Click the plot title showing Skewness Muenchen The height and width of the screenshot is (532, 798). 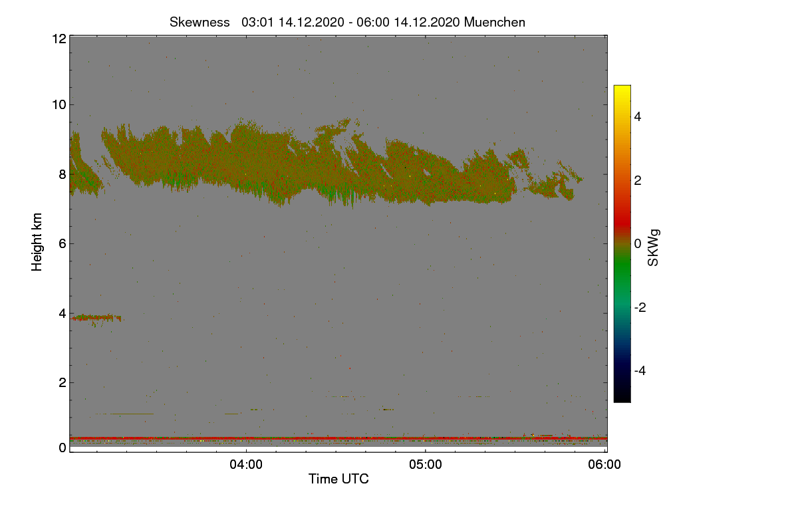347,22
